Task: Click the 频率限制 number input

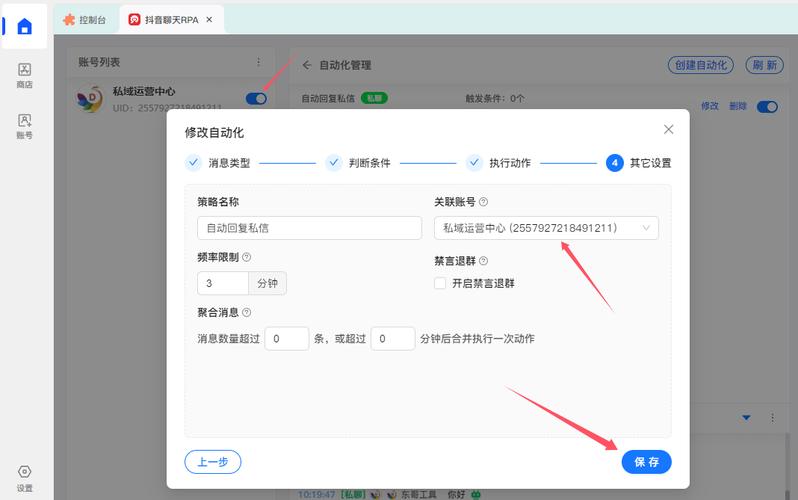Action: pyautogui.click(x=223, y=283)
